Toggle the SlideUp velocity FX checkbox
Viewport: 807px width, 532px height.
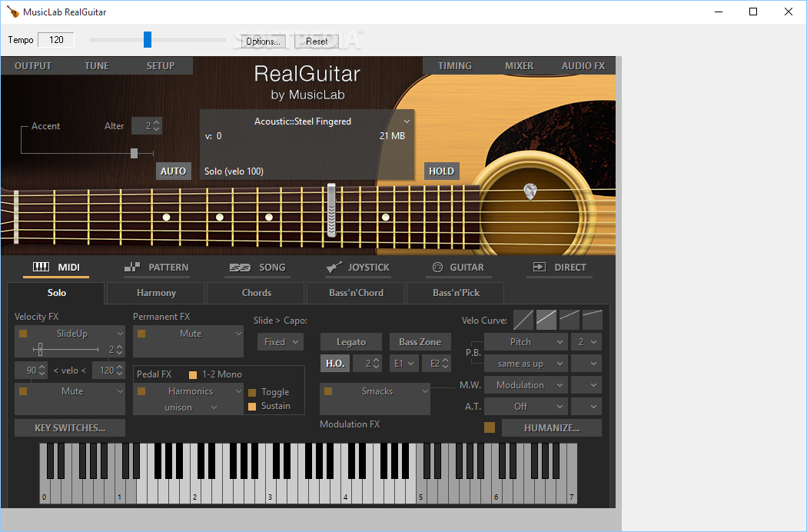[x=23, y=334]
